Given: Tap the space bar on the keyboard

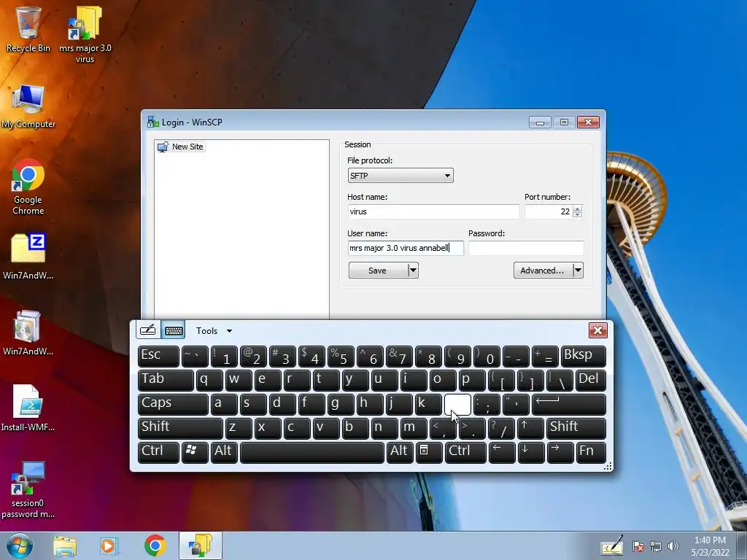Looking at the screenshot, I should click(x=312, y=452).
